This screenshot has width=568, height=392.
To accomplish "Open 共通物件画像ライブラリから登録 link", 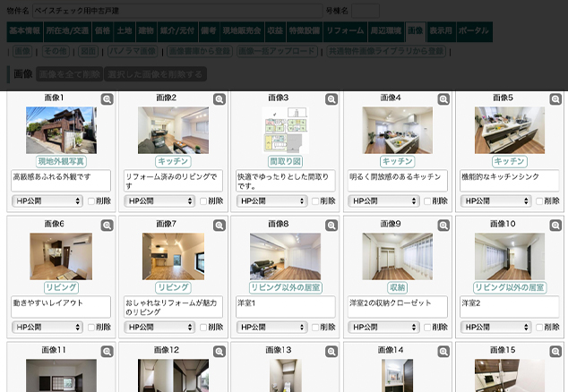I will 386,51.
